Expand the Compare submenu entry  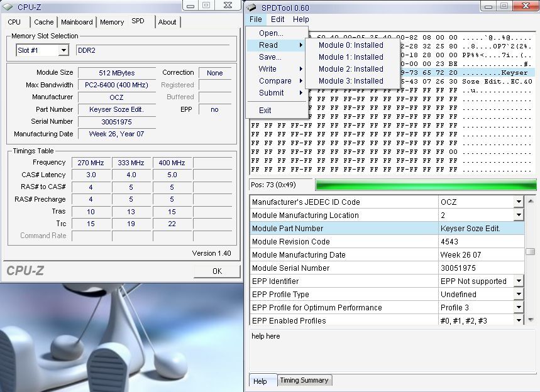tap(277, 81)
